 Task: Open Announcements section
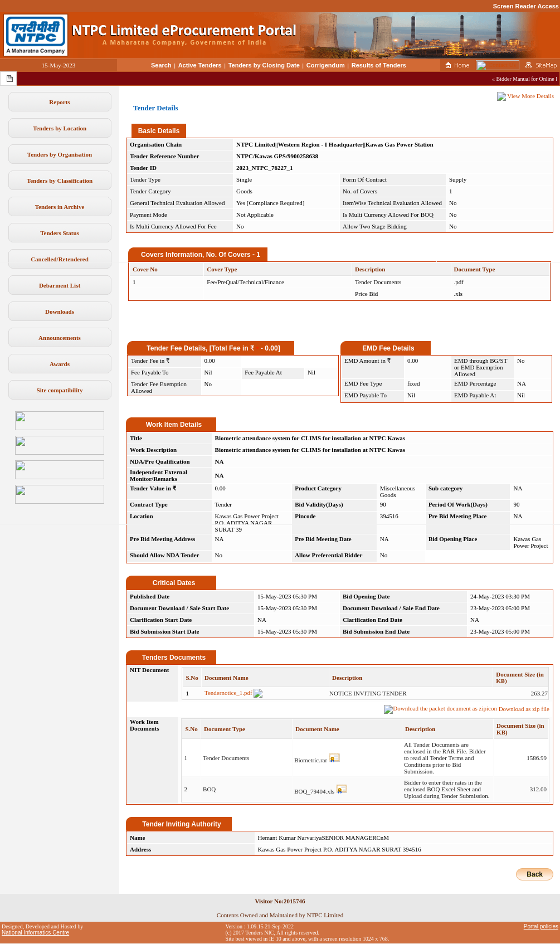(x=60, y=338)
